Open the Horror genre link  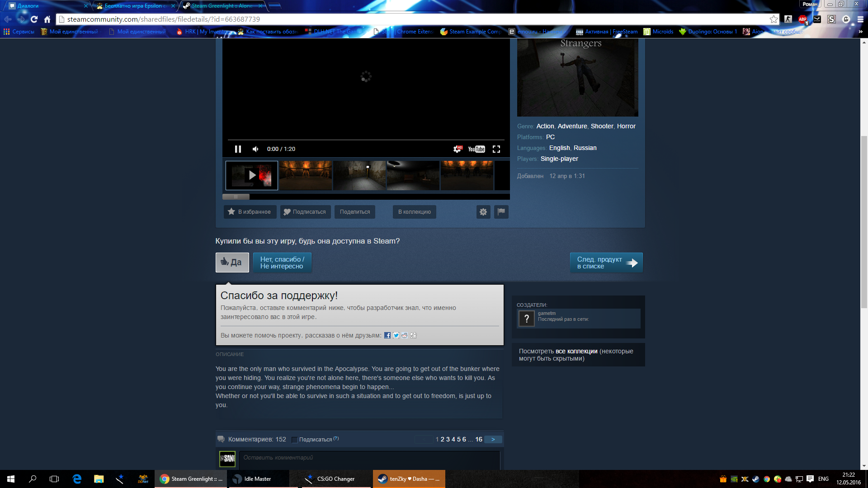(x=626, y=126)
